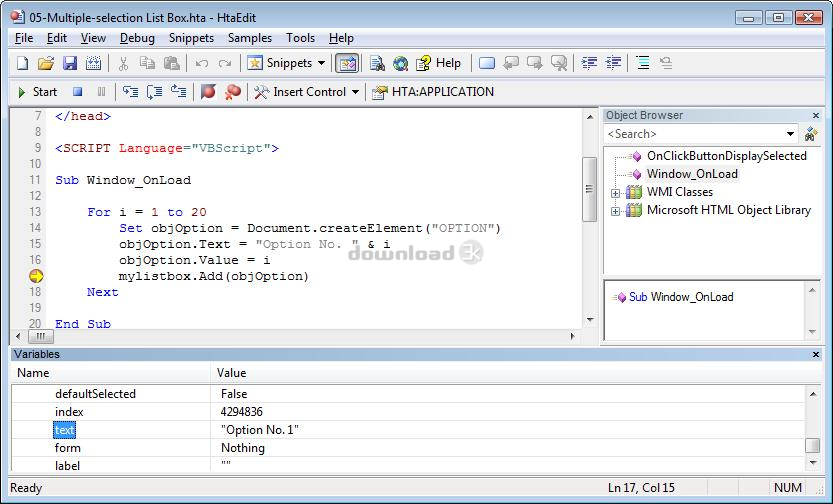Decrease indent of selected lines

(614, 63)
